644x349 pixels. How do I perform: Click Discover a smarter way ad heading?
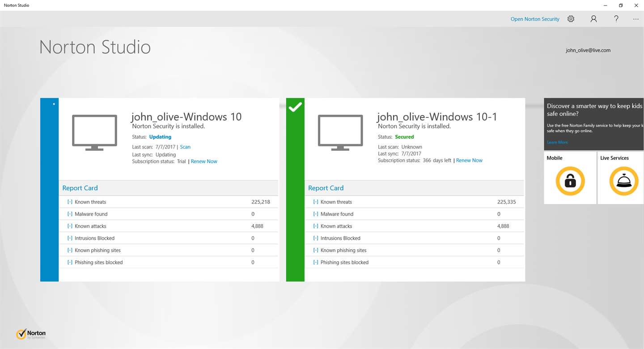point(595,110)
